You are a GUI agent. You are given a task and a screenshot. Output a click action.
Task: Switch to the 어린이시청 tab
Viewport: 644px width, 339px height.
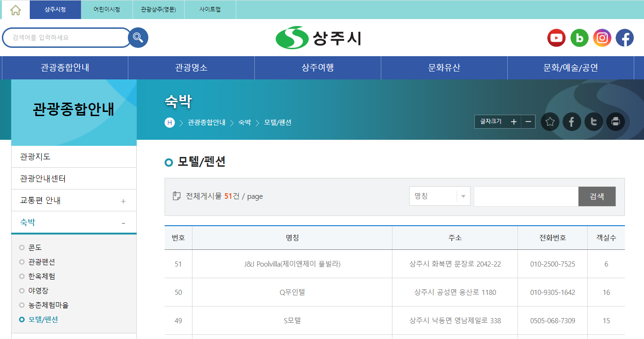point(106,10)
